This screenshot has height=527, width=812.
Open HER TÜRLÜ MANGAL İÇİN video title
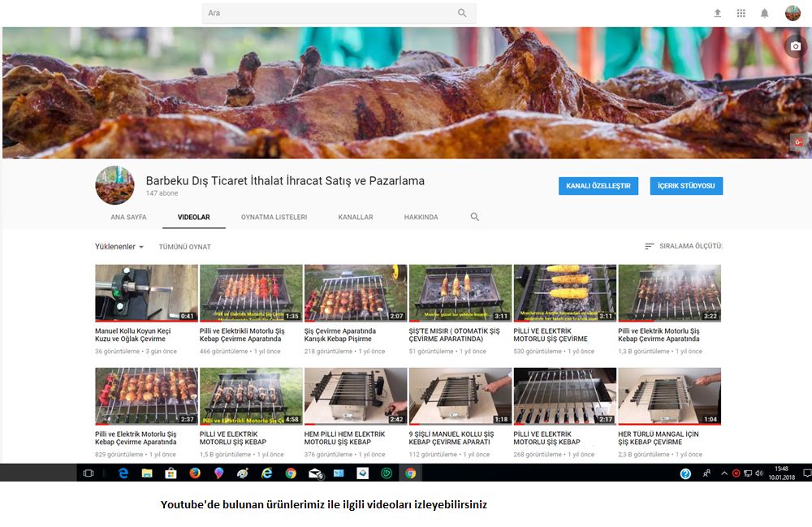click(x=659, y=438)
